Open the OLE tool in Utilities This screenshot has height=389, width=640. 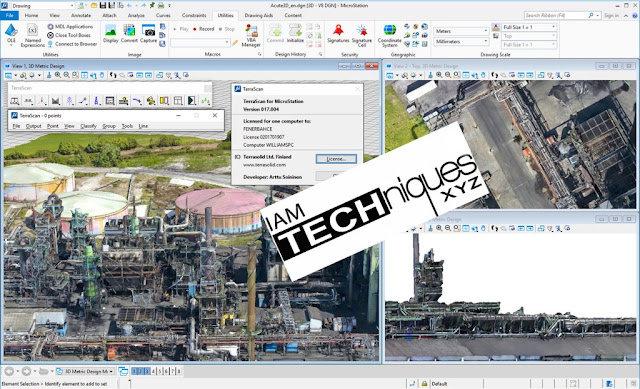click(11, 34)
